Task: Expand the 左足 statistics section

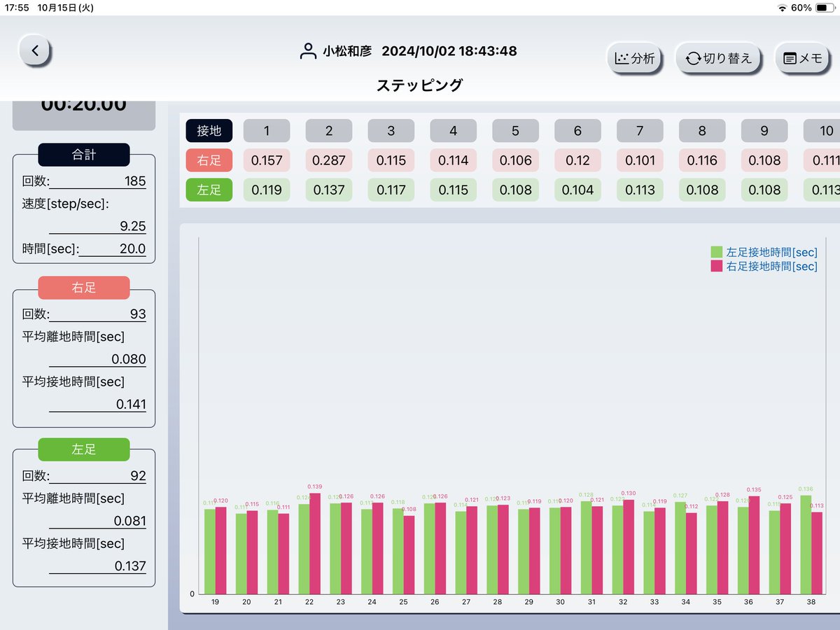Action: tap(83, 449)
